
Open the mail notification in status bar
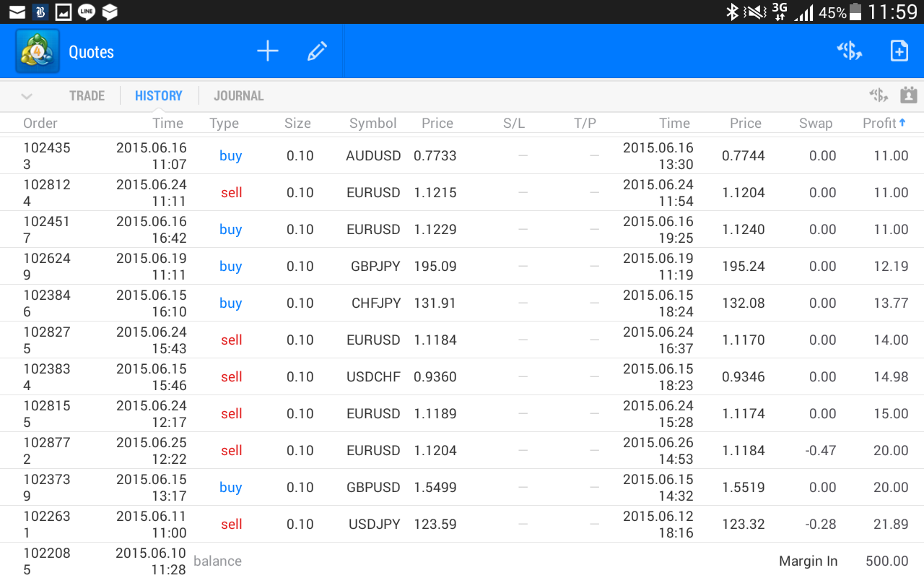17,12
